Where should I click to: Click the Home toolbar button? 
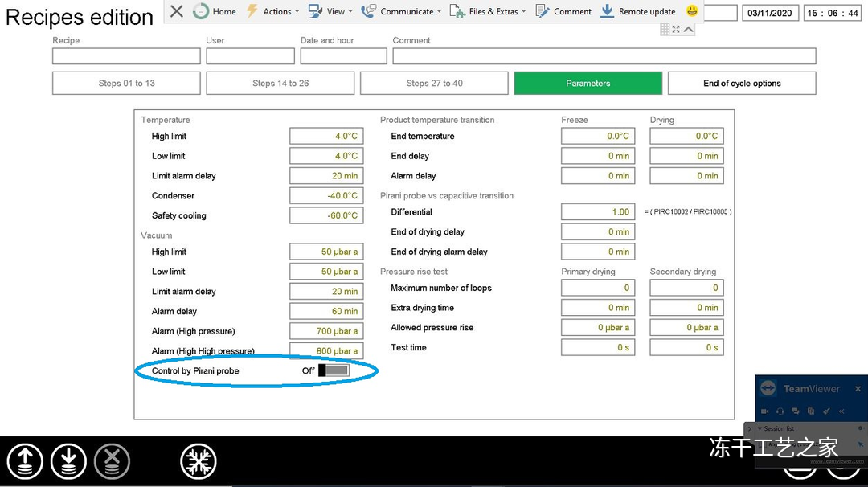(215, 11)
